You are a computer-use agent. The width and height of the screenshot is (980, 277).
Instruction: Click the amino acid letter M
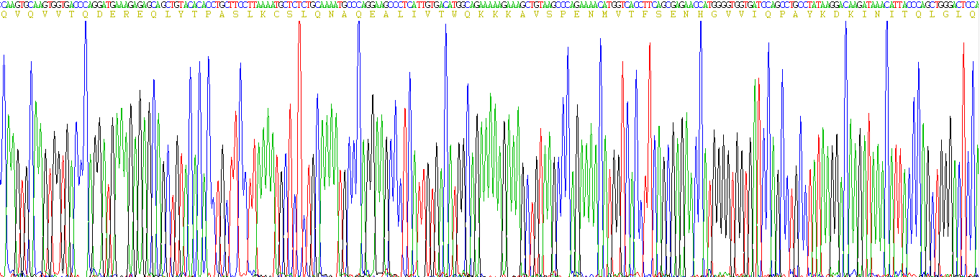click(605, 14)
